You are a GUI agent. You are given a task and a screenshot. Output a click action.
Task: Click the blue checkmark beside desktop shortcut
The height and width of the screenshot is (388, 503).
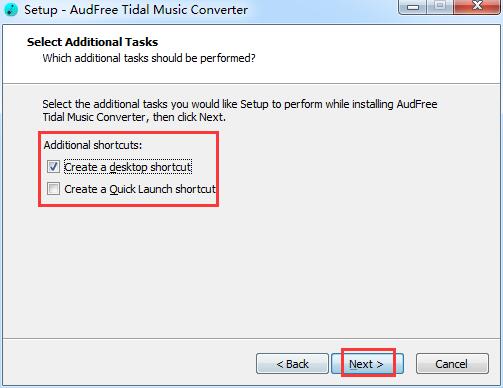click(53, 167)
